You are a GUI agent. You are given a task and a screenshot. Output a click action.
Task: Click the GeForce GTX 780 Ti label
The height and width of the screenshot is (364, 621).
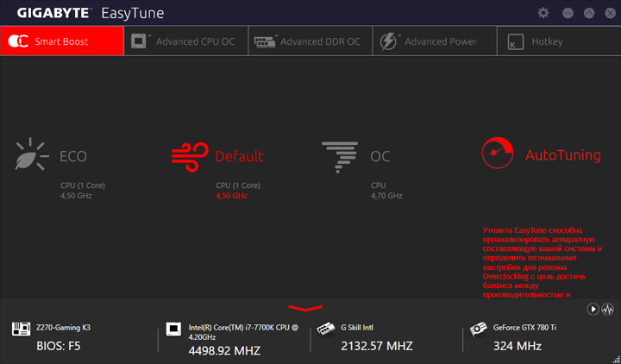pos(524,328)
